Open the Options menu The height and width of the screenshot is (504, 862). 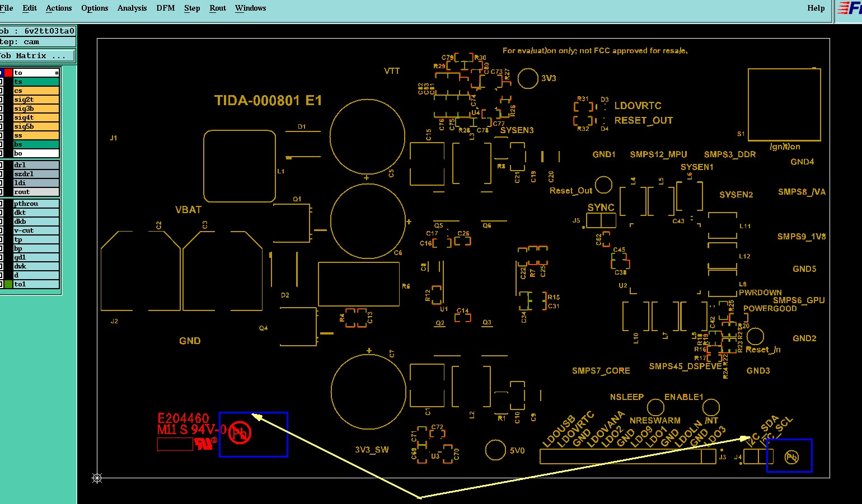point(95,8)
